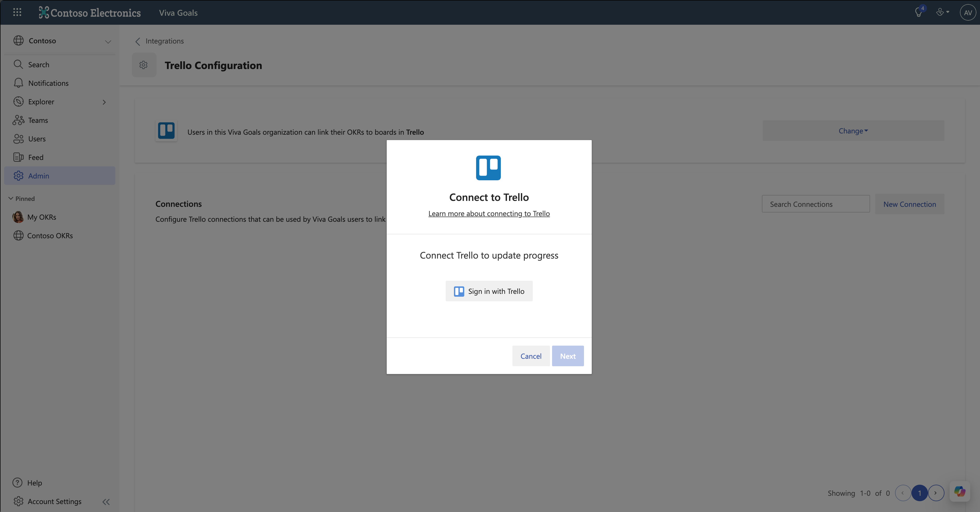Click the Help question mark icon

pyautogui.click(x=18, y=483)
